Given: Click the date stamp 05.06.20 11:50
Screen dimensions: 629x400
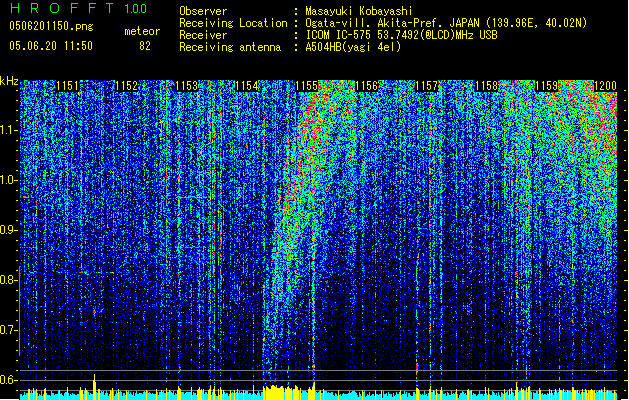Looking at the screenshot, I should (x=51, y=46).
